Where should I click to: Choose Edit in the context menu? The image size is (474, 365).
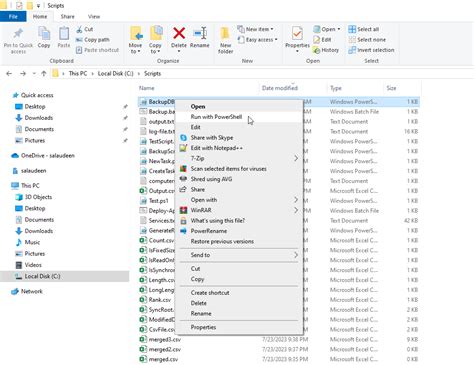(x=239, y=127)
